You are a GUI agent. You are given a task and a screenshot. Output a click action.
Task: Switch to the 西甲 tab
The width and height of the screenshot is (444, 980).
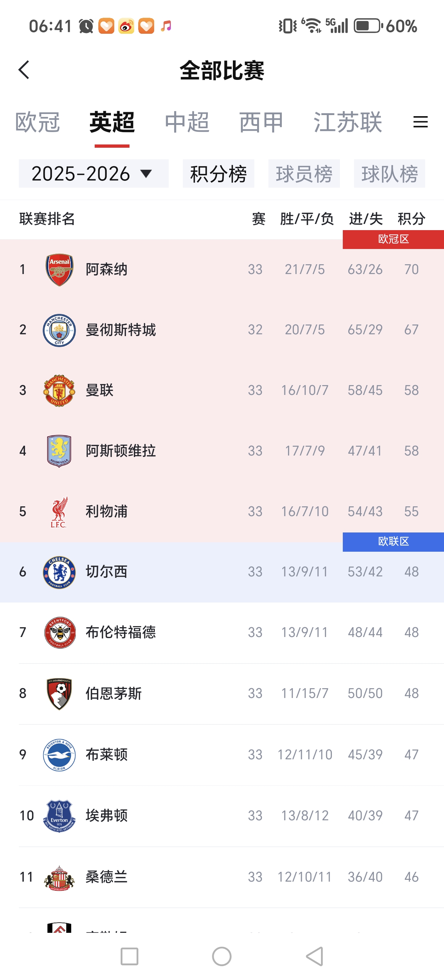click(x=261, y=123)
